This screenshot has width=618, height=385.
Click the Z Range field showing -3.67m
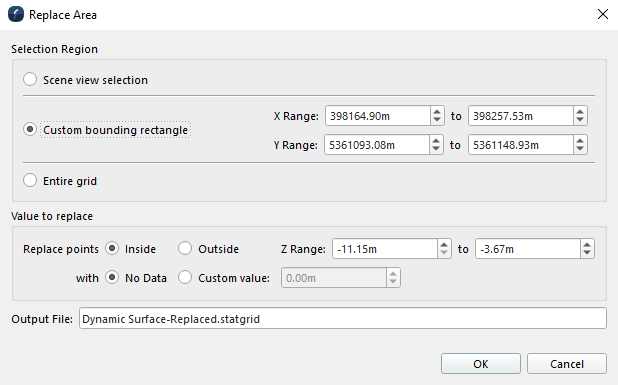528,249
